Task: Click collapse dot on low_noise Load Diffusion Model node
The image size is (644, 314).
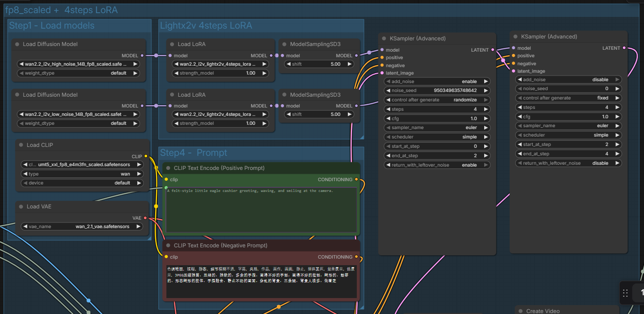Action: tap(17, 95)
